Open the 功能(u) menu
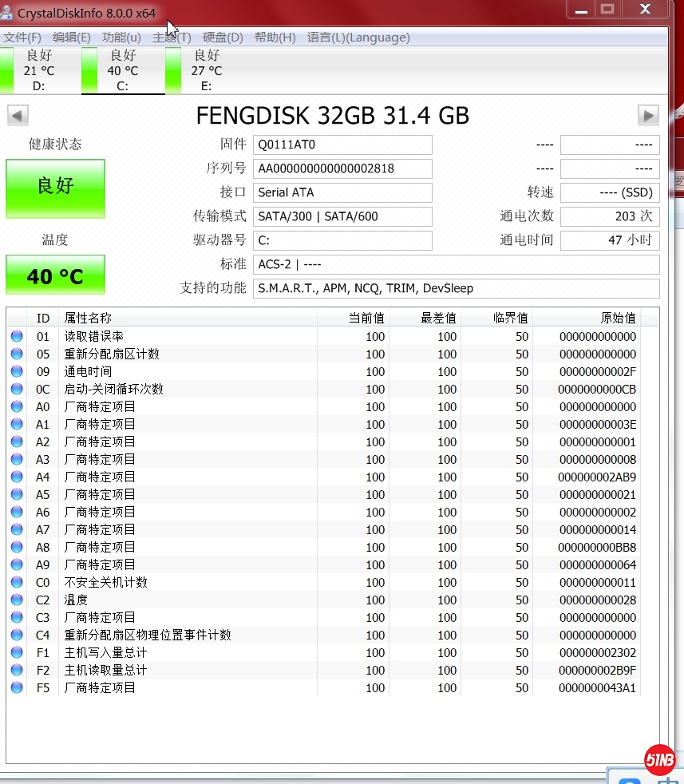Screen dimensions: 684x784 (x=121, y=38)
